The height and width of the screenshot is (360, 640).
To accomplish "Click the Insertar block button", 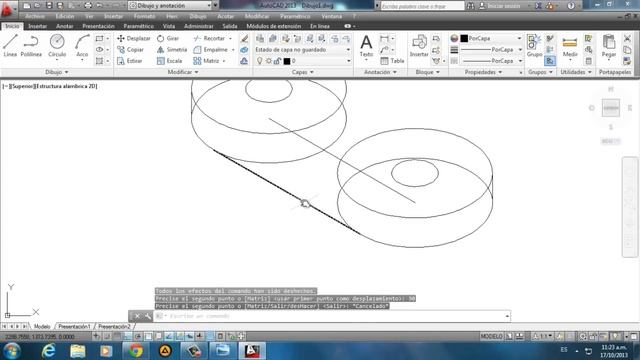I will [419, 46].
